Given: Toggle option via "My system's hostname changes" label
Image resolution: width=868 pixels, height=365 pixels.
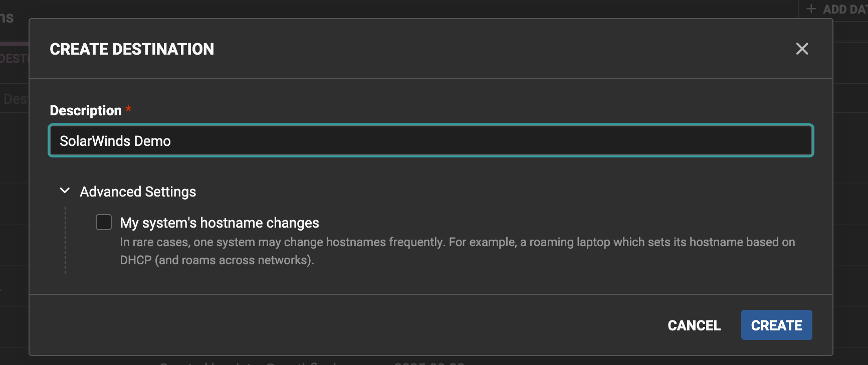Looking at the screenshot, I should coord(220,223).
